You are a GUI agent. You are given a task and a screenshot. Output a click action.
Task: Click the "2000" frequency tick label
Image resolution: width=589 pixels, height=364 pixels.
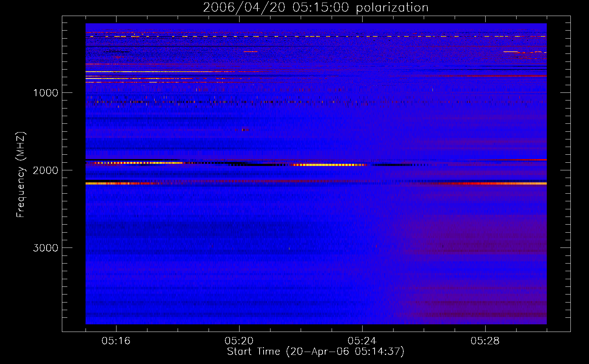pyautogui.click(x=46, y=170)
